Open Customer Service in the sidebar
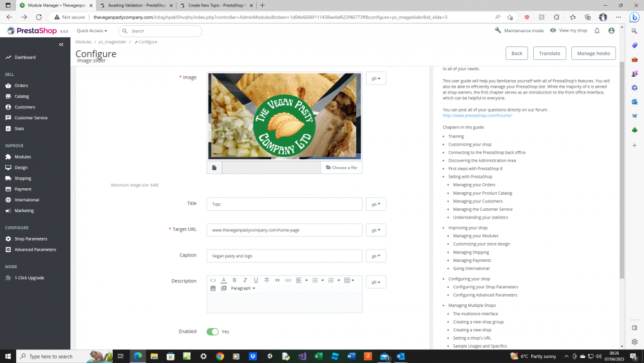Viewport: 644px width, 363px height. 31,117
